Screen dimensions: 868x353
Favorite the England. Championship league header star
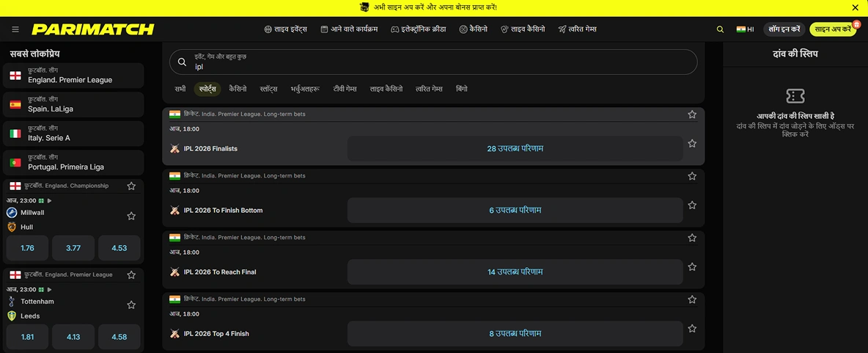[x=131, y=186]
